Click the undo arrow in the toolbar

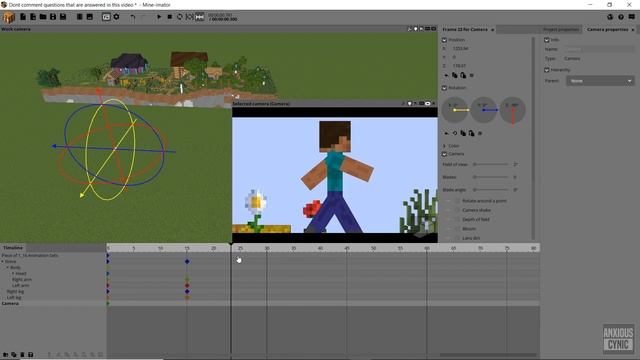tap(133, 17)
